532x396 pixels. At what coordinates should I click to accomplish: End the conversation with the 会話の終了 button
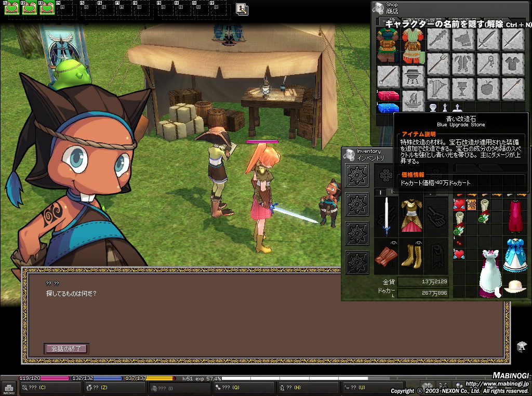coord(66,349)
